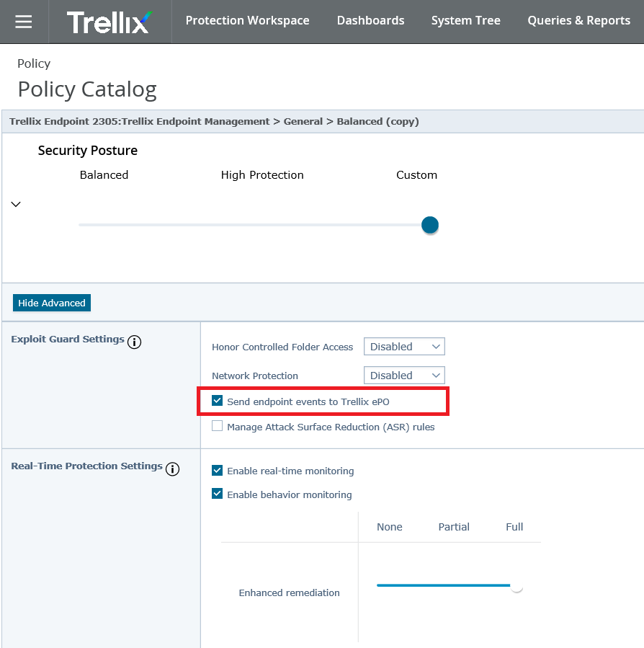Click the Enhanced remediation label
Image resolution: width=644 pixels, height=648 pixels.
(x=289, y=592)
